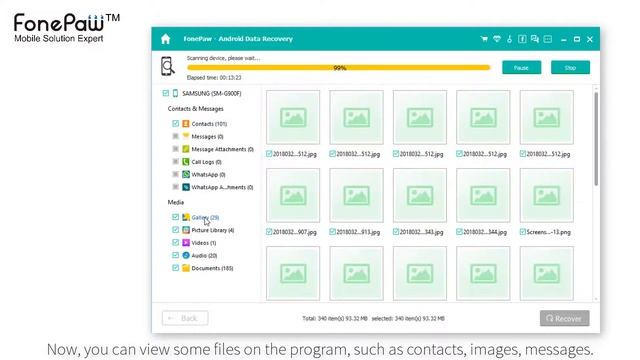Screen dimensions: 640x360
Task: Uncheck the Gallery checkbox
Action: [176, 217]
